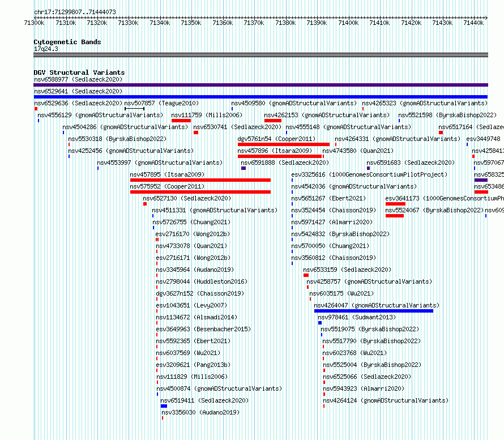Open nsv111829 (Mills2006) variant
Image resolution: width=504 pixels, height=440 pixels.
[x=192, y=377]
